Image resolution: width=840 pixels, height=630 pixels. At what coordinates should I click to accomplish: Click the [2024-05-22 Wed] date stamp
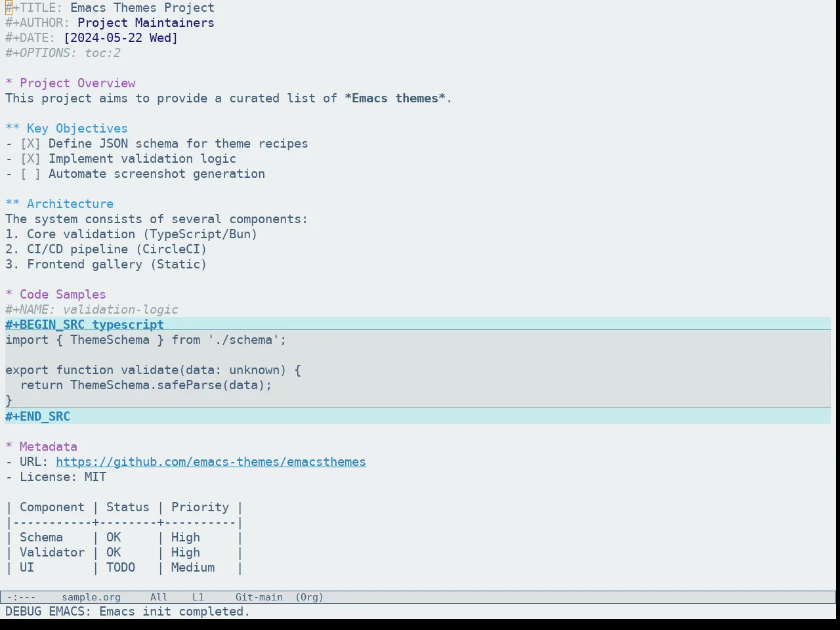[x=121, y=38]
